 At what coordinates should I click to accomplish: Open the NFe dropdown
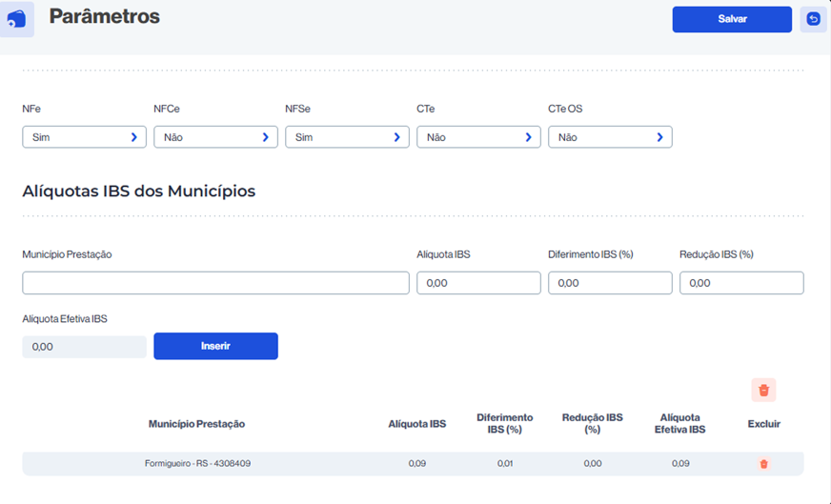(x=84, y=137)
